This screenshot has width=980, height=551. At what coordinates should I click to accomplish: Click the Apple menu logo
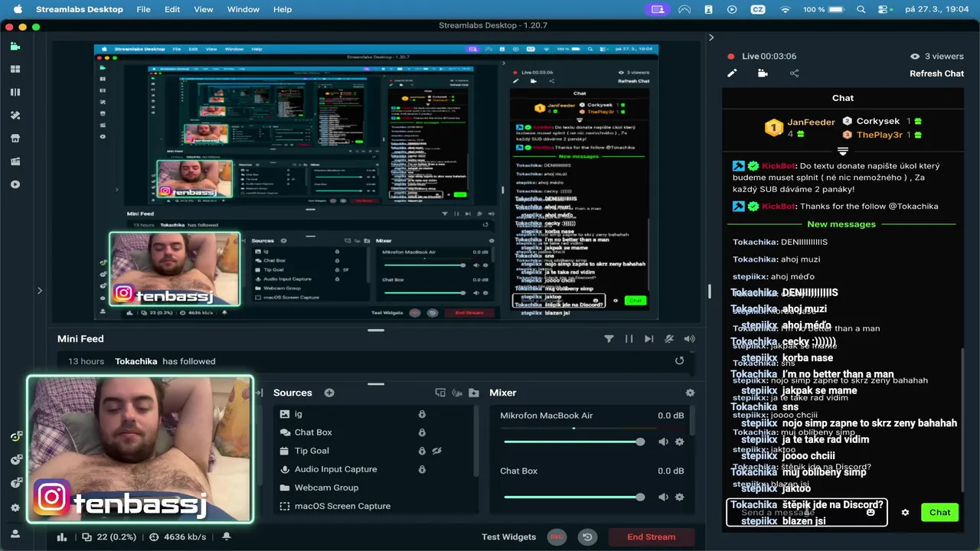coord(18,9)
